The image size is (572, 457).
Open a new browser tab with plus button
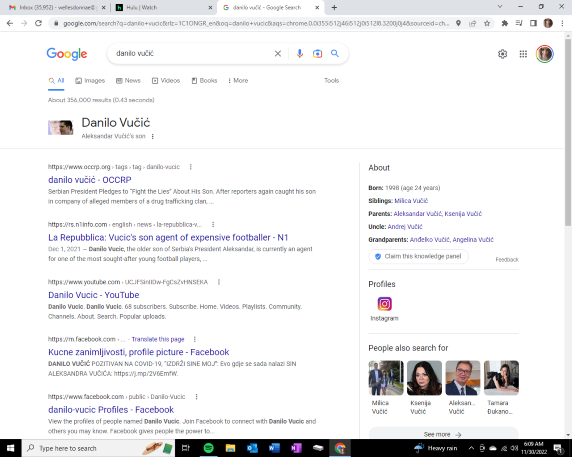334,7
